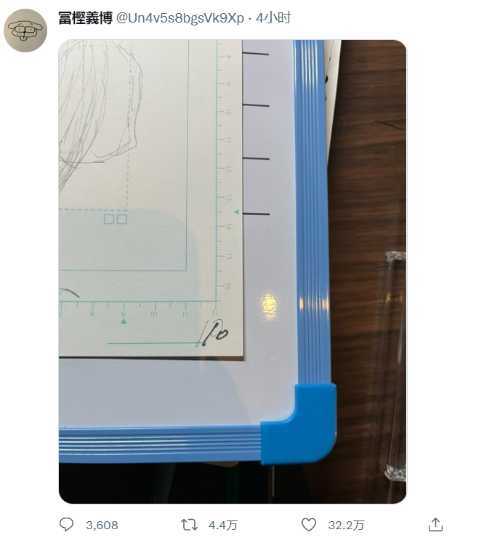Image resolution: width=500 pixels, height=543 pixels.
Task: Click the glass object on the wooden table
Action: pos(395,366)
